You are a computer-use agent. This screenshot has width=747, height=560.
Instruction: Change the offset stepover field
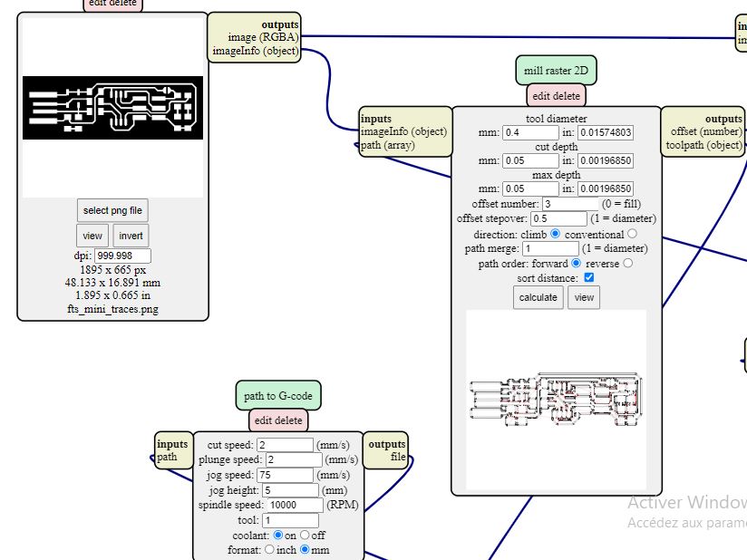[558, 218]
